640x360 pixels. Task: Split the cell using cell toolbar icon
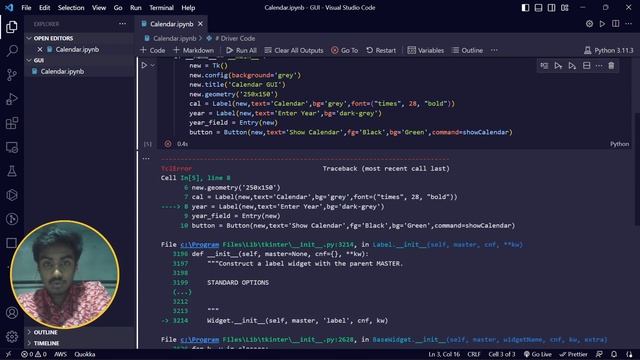pyautogui.click(x=587, y=66)
